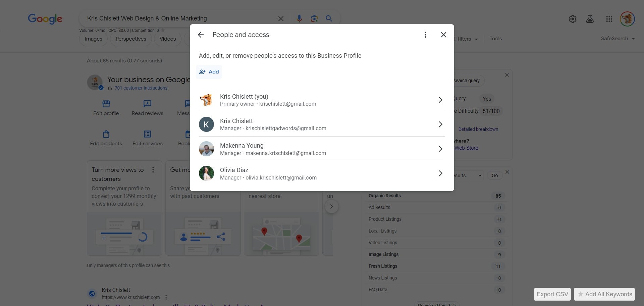Switch to the Videos tab
The image size is (644, 306).
coord(167,39)
